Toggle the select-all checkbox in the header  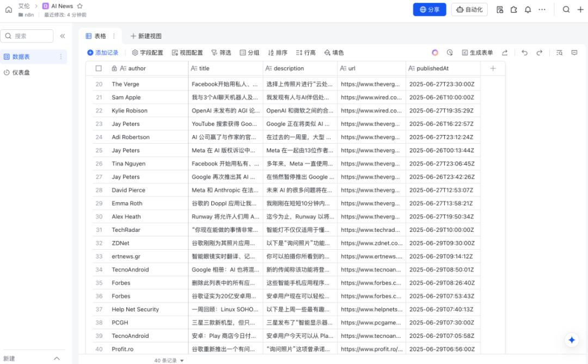[99, 68]
